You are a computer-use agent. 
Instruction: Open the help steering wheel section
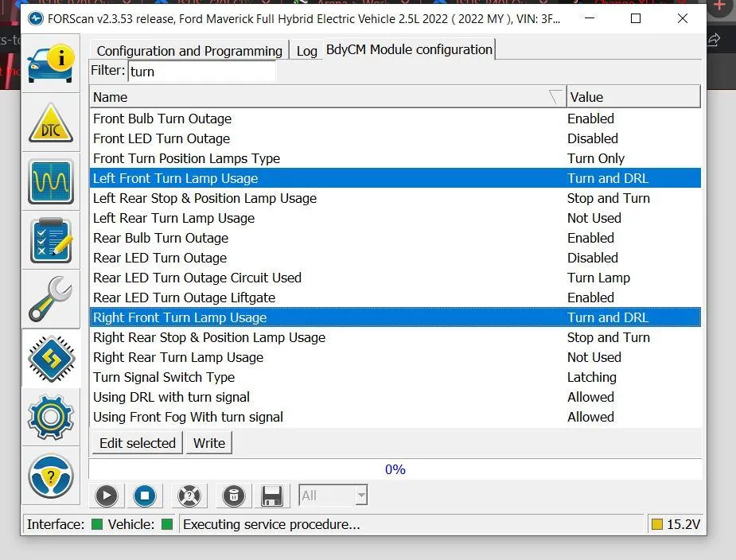[x=51, y=476]
